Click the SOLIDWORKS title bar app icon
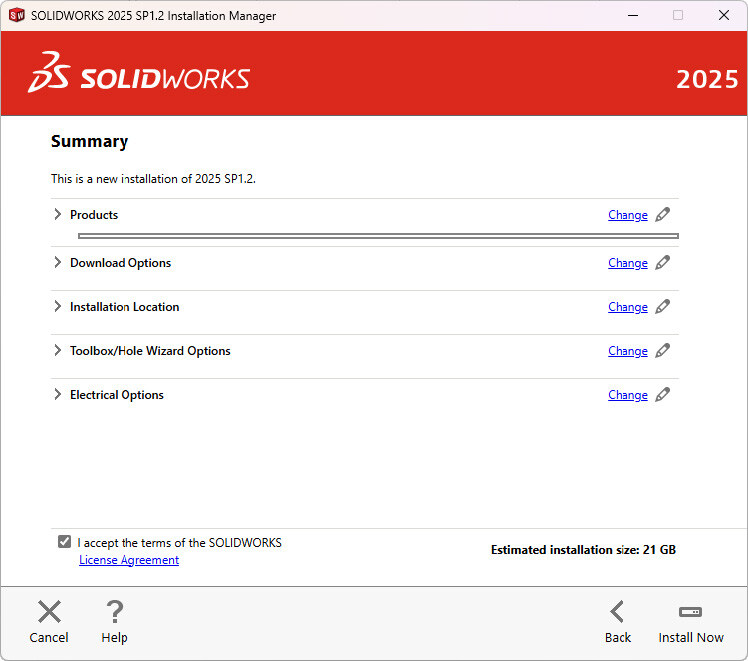748x661 pixels. [17, 15]
